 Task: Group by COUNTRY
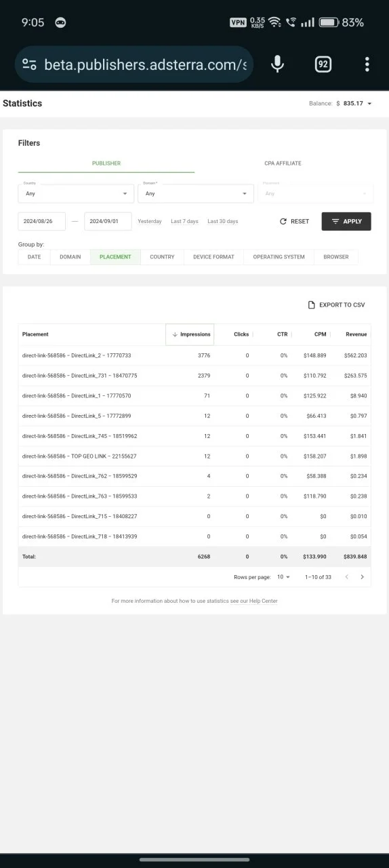coord(162,257)
